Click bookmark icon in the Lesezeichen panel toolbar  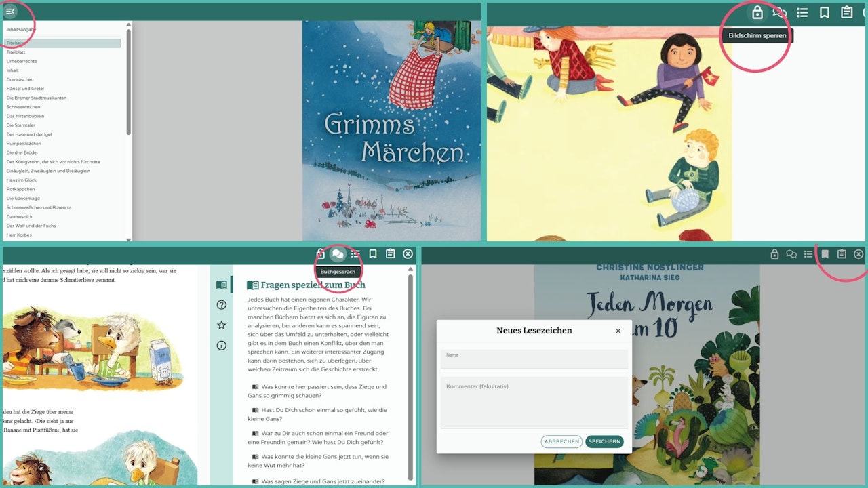825,254
